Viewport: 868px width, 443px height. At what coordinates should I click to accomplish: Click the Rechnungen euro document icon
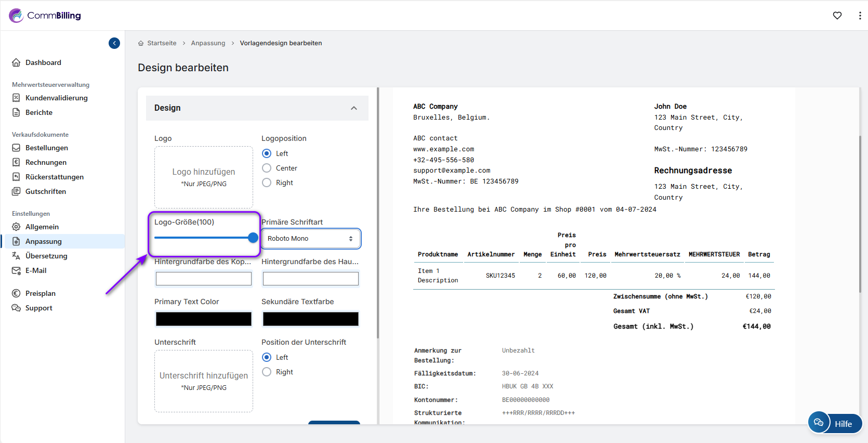(x=16, y=162)
